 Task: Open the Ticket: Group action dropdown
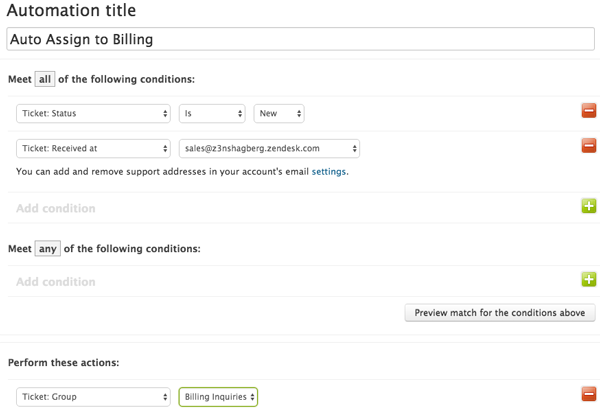point(93,397)
